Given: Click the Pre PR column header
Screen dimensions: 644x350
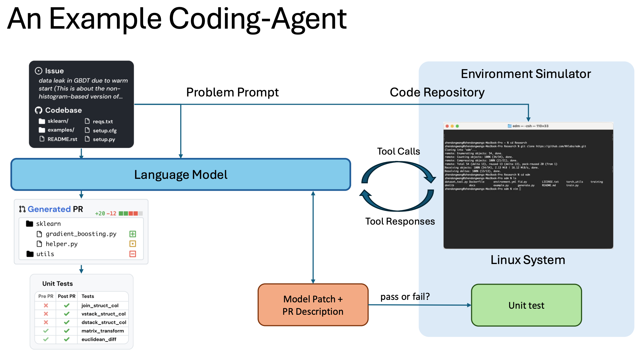Looking at the screenshot, I should 46,296.
